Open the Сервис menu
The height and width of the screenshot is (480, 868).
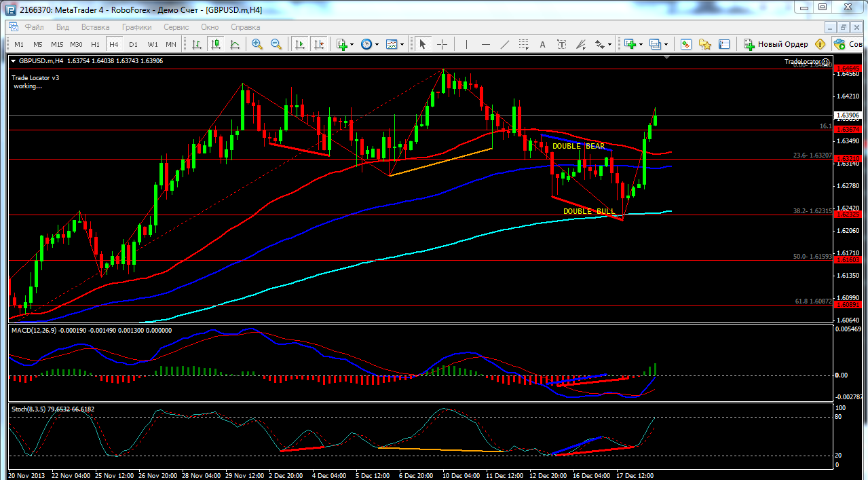pos(176,27)
